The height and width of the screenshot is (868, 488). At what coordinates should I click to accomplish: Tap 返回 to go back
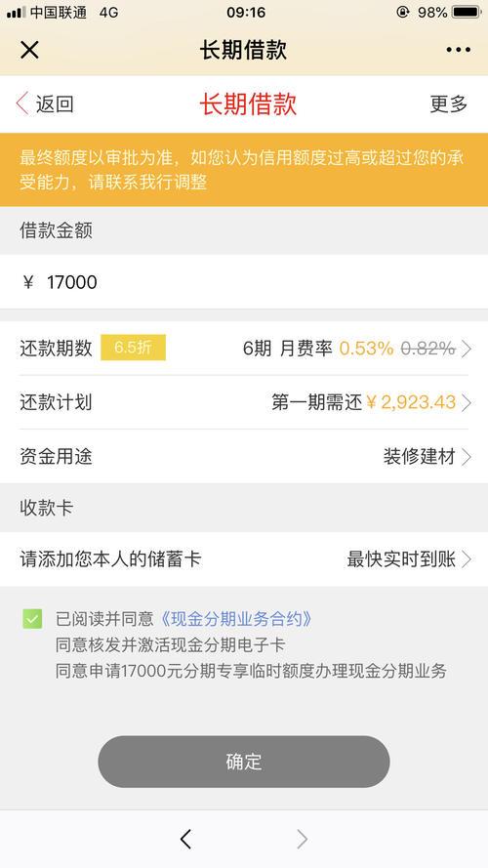55,103
